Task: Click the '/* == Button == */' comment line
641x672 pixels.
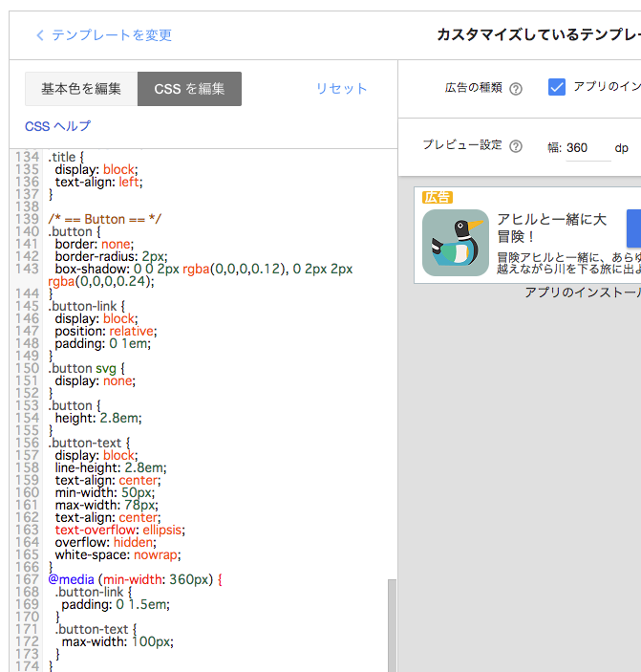Action: [105, 219]
